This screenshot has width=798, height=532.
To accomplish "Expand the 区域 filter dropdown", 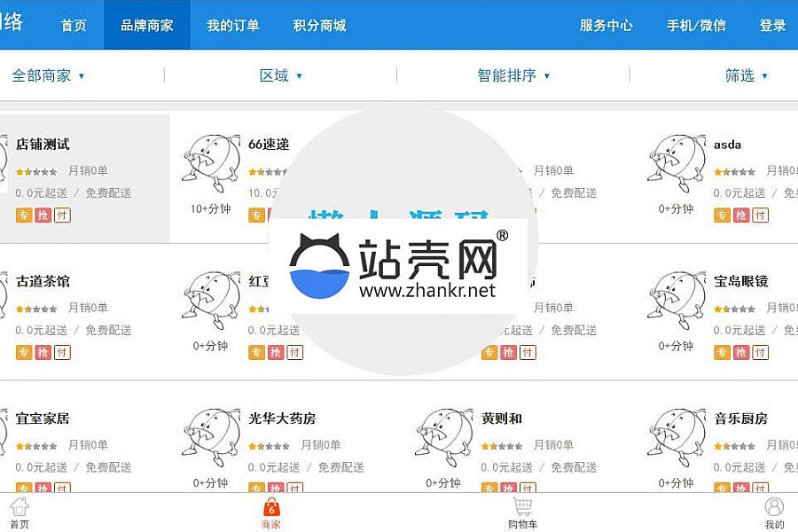I will [280, 75].
